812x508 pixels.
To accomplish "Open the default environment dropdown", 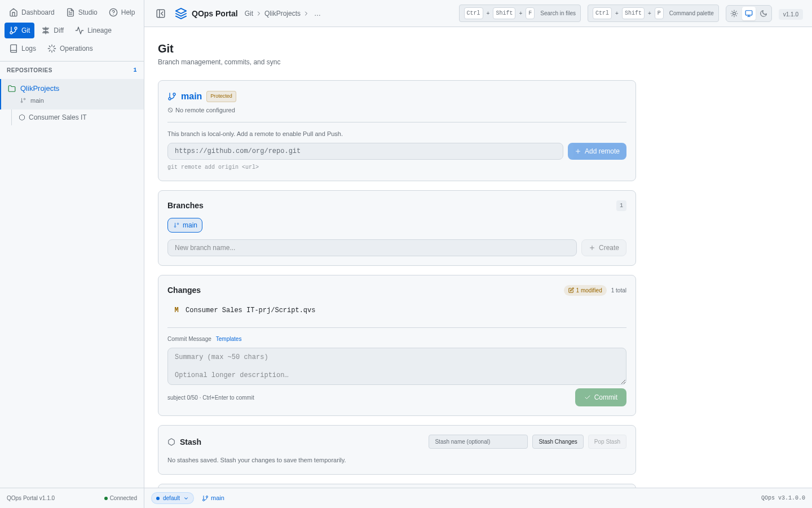I will pos(173,498).
